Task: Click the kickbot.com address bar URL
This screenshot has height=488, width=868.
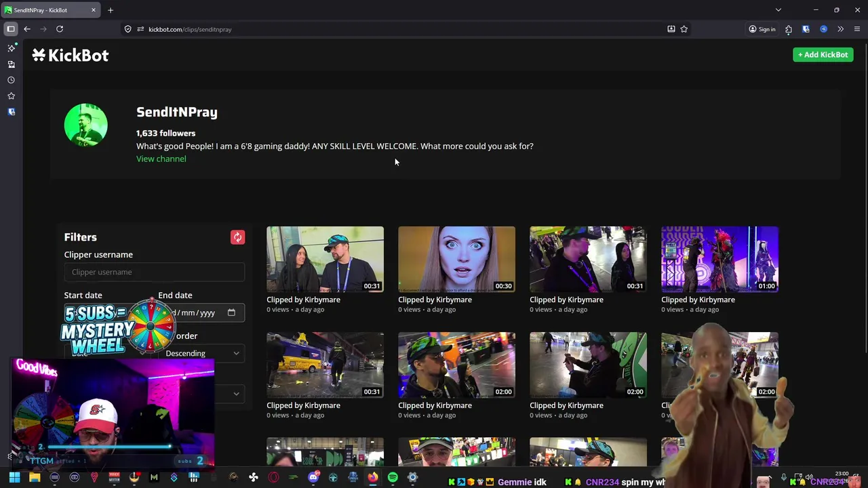Action: click(x=190, y=29)
